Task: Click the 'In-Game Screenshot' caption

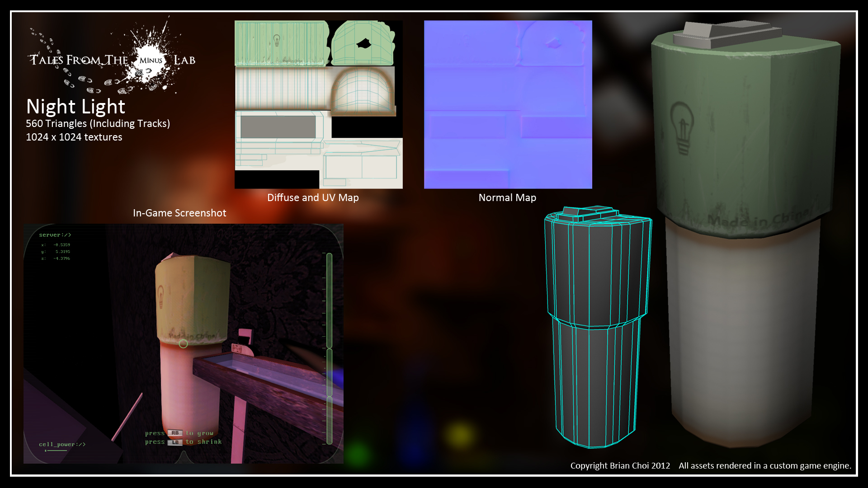Action: point(179,213)
